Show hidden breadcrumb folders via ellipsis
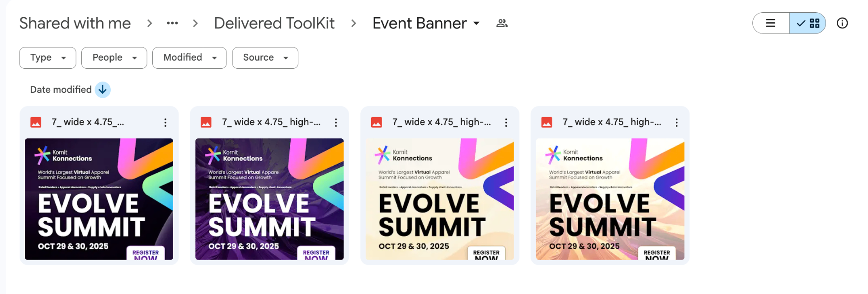The height and width of the screenshot is (294, 868). click(172, 23)
